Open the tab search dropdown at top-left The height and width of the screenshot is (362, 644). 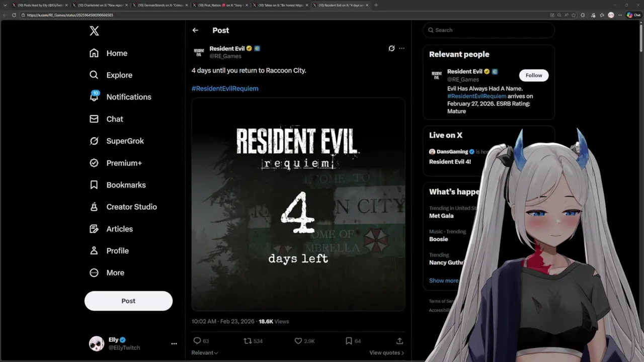point(5,5)
